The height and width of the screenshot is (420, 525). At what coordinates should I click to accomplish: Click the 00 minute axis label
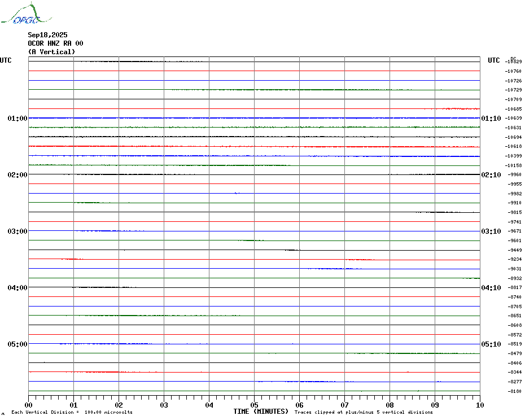tap(28, 405)
